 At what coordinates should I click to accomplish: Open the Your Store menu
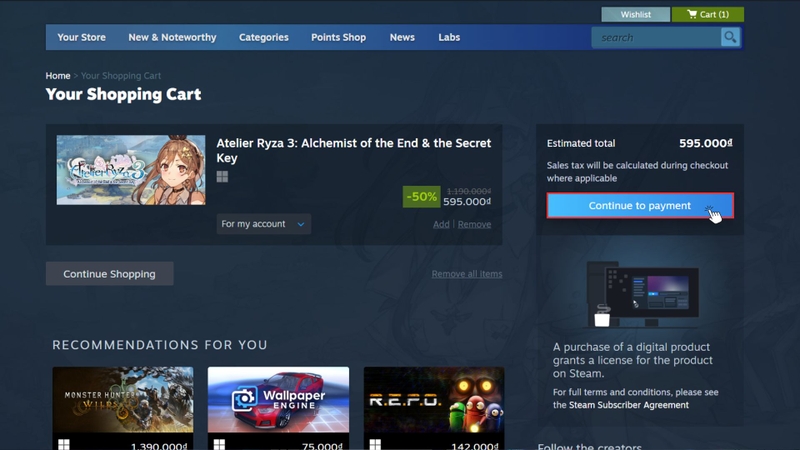pos(82,37)
